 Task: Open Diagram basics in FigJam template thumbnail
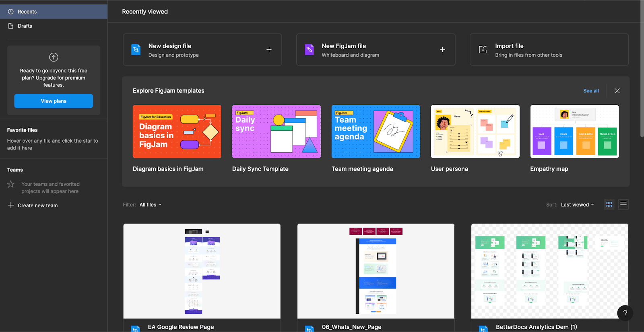177,131
